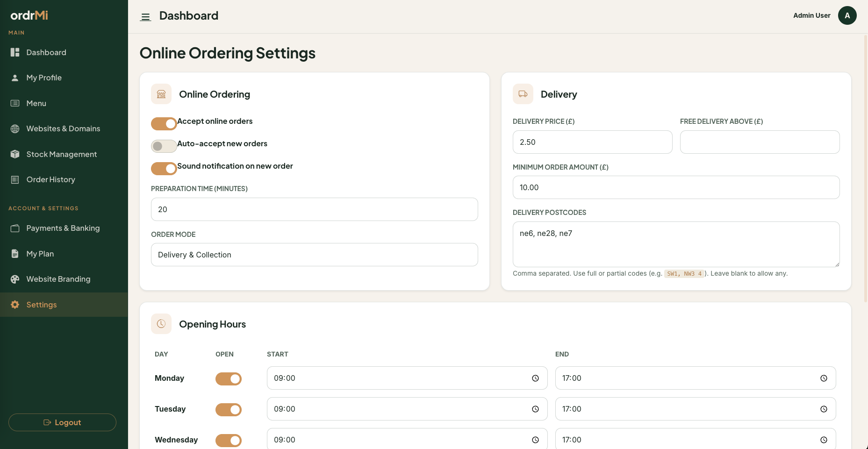Click the Admin User avatar
The width and height of the screenshot is (868, 449).
(x=847, y=15)
